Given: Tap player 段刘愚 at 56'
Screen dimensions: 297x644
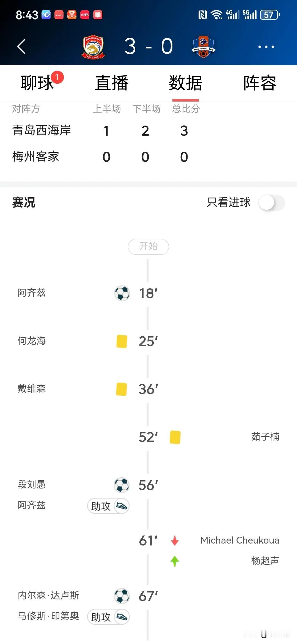Looking at the screenshot, I should pyautogui.click(x=32, y=485).
